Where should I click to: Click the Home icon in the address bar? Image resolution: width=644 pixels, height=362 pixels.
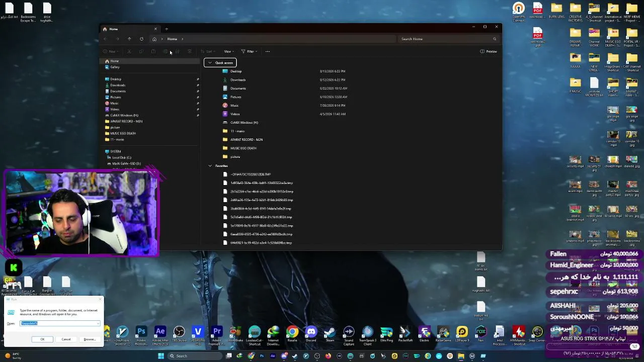(154, 39)
